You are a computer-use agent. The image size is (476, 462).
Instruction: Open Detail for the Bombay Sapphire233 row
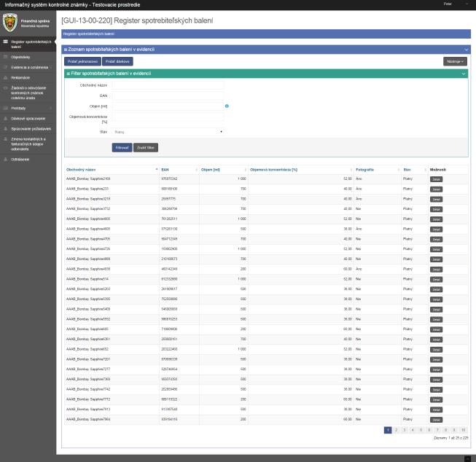click(x=436, y=189)
